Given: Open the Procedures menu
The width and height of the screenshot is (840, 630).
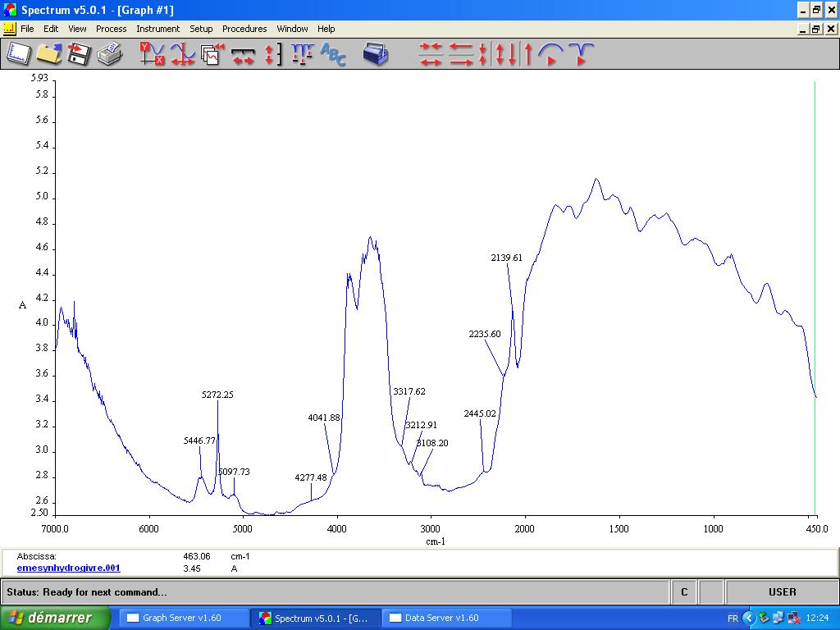Looking at the screenshot, I should [244, 29].
